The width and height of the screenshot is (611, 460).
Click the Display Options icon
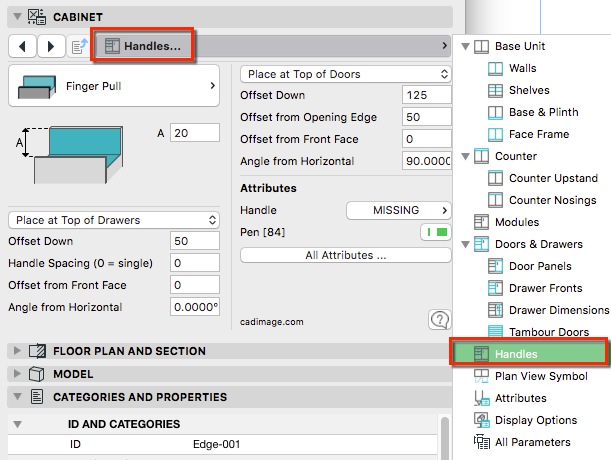pos(480,420)
